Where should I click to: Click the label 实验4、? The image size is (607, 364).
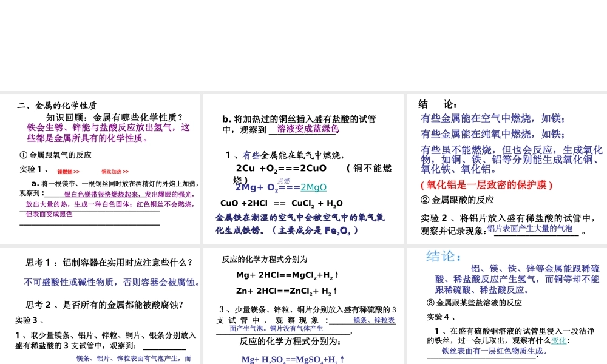[441, 317]
